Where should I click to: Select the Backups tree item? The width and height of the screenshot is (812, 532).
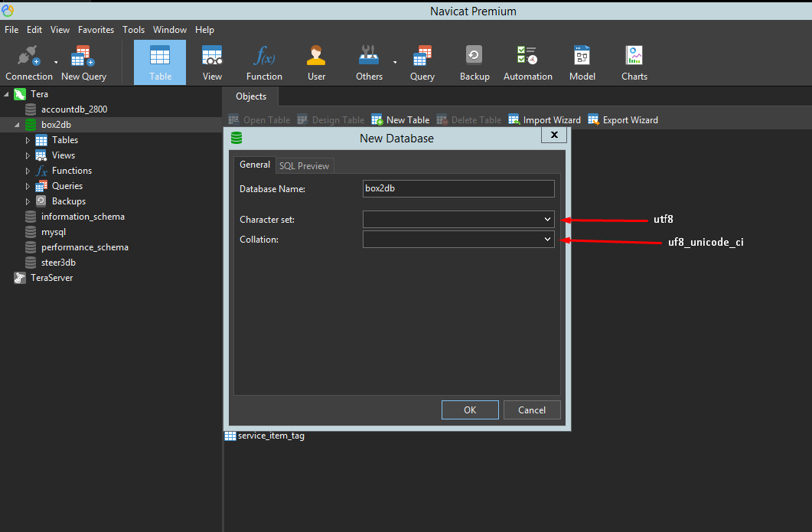tap(69, 201)
